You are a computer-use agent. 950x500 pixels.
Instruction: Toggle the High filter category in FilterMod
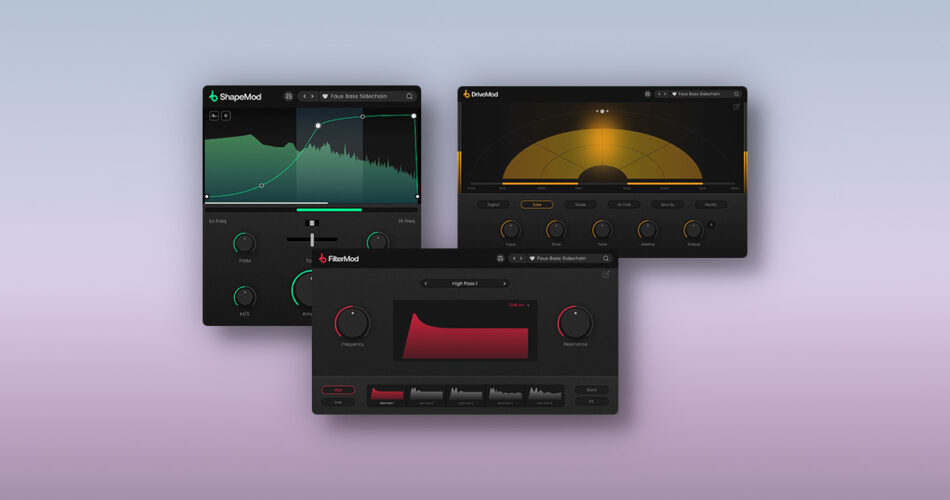[337, 390]
